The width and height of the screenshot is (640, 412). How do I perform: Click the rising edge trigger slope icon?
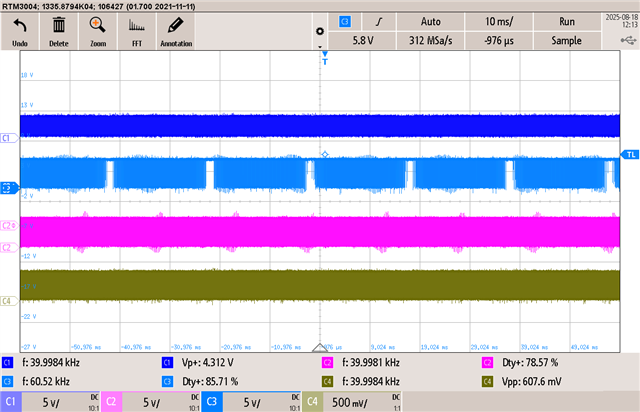tap(379, 22)
